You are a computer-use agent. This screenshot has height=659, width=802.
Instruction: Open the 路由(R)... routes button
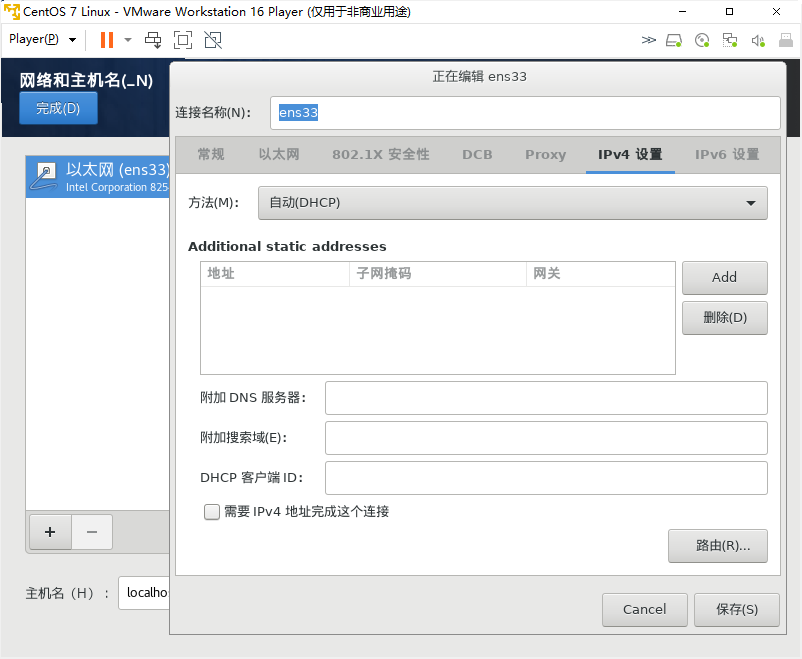click(x=717, y=546)
